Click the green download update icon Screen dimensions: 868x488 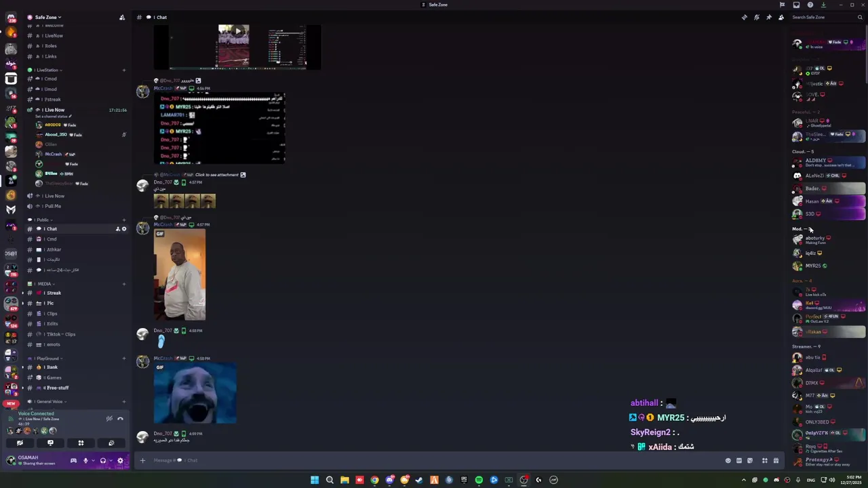click(823, 5)
